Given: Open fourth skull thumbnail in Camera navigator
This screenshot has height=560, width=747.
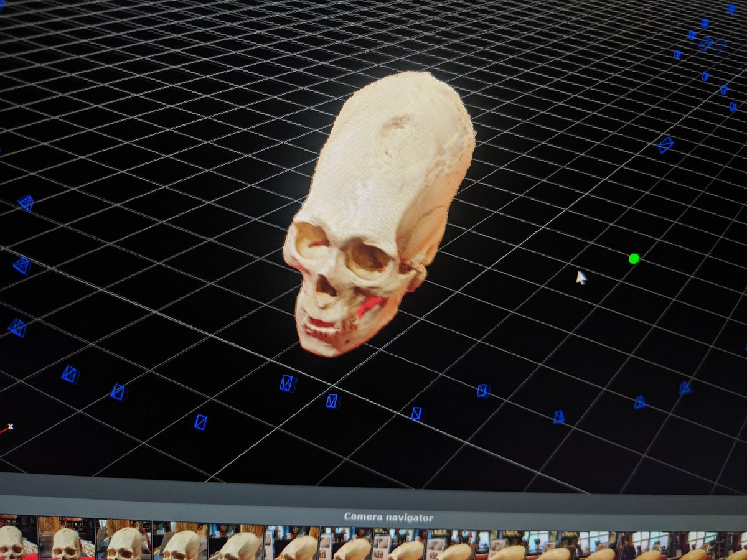Looking at the screenshot, I should (x=181, y=541).
